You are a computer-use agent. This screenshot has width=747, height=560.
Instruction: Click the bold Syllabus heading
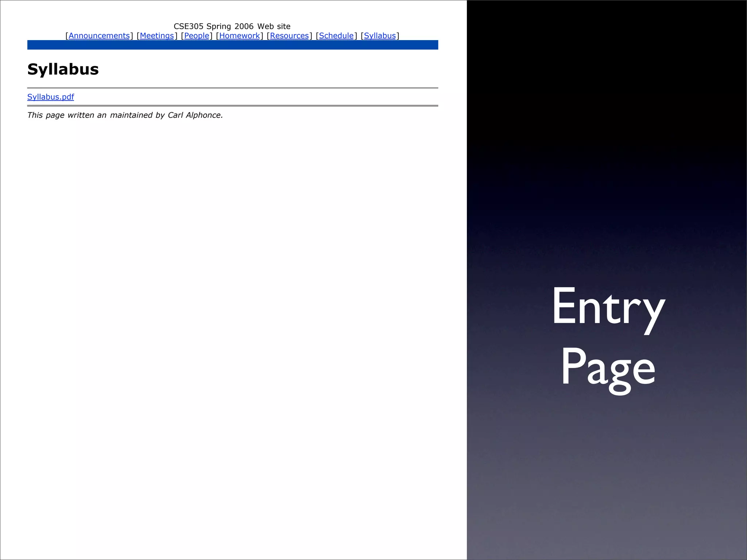coord(63,69)
